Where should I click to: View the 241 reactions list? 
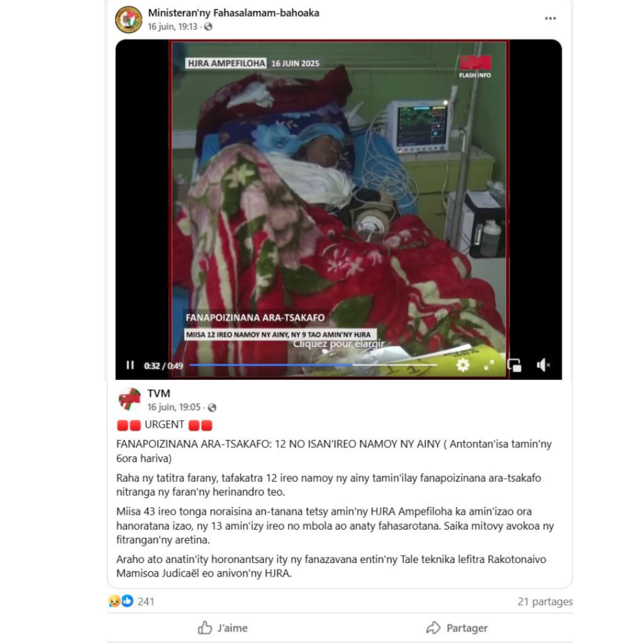tap(131, 601)
